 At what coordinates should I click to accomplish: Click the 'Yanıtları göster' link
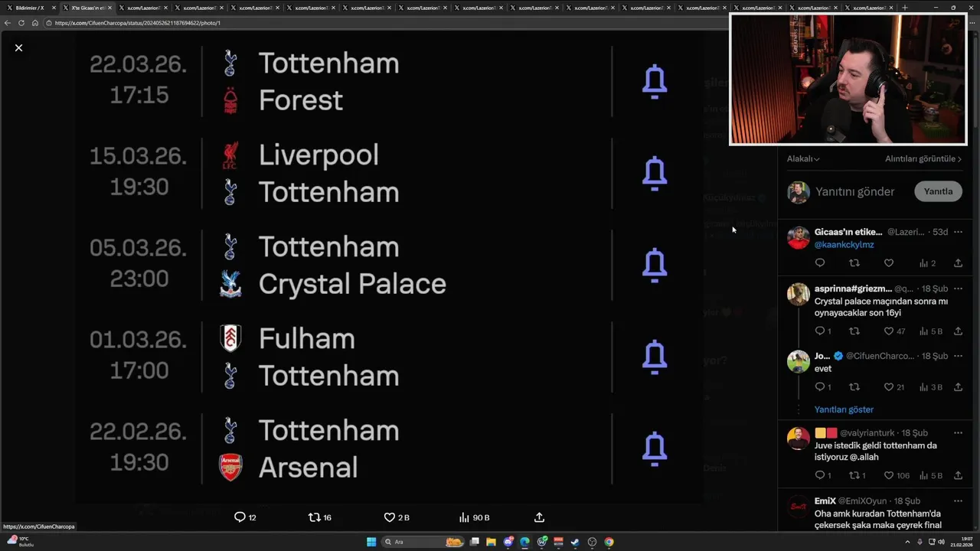(x=844, y=409)
